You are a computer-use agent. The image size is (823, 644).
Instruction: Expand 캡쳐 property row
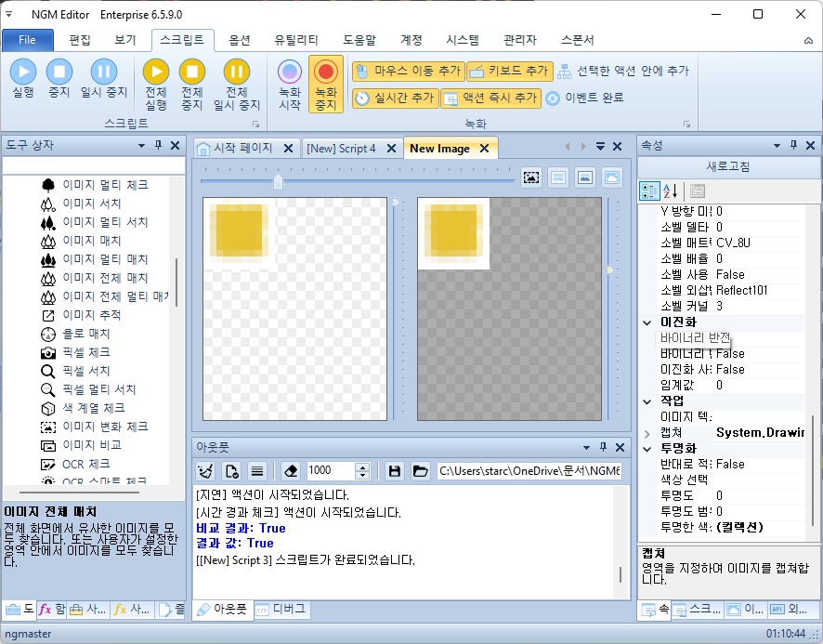point(647,433)
